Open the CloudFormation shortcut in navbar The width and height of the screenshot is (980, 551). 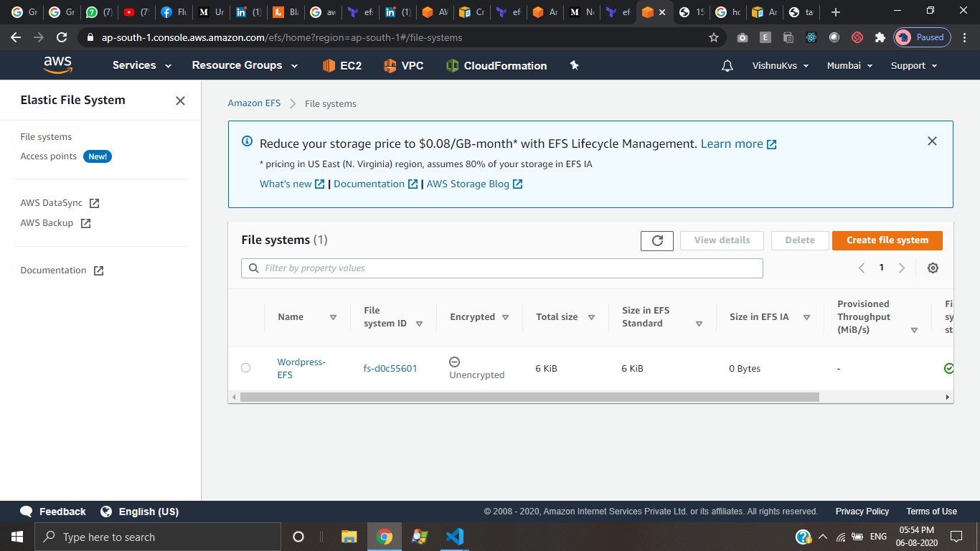[x=496, y=65]
